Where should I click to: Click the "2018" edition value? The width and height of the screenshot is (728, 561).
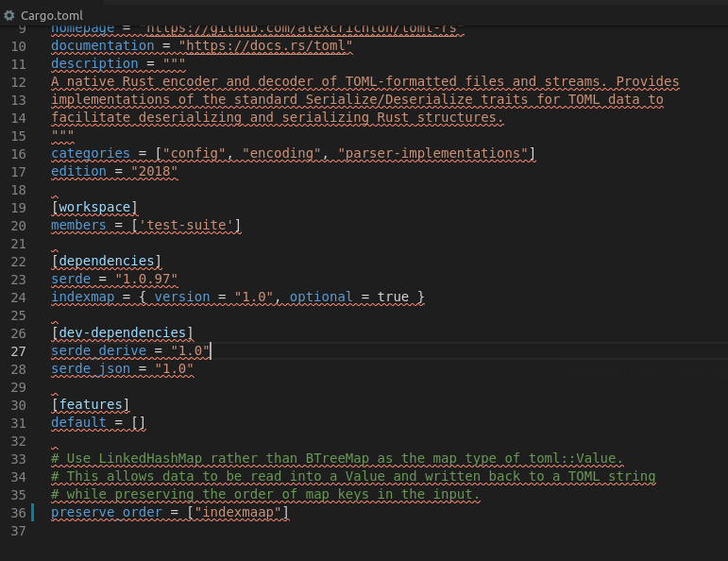pyautogui.click(x=154, y=171)
